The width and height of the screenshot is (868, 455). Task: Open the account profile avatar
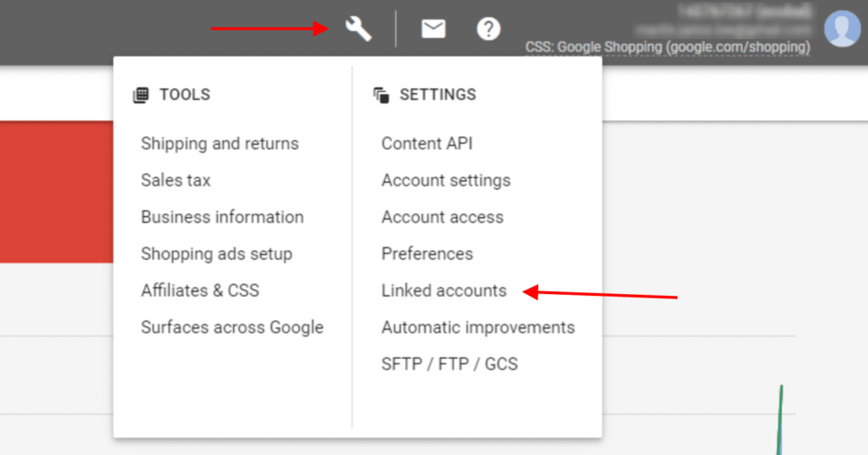click(x=842, y=28)
